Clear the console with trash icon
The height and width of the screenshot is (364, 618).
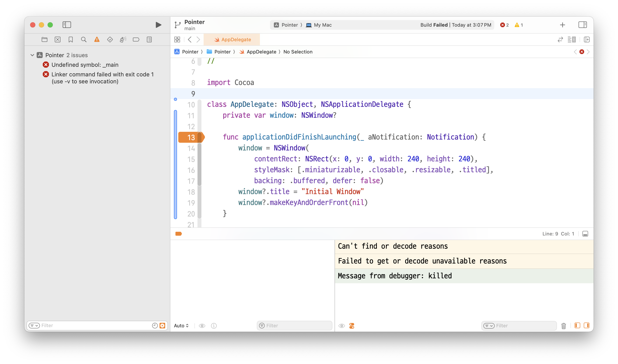coord(564,326)
